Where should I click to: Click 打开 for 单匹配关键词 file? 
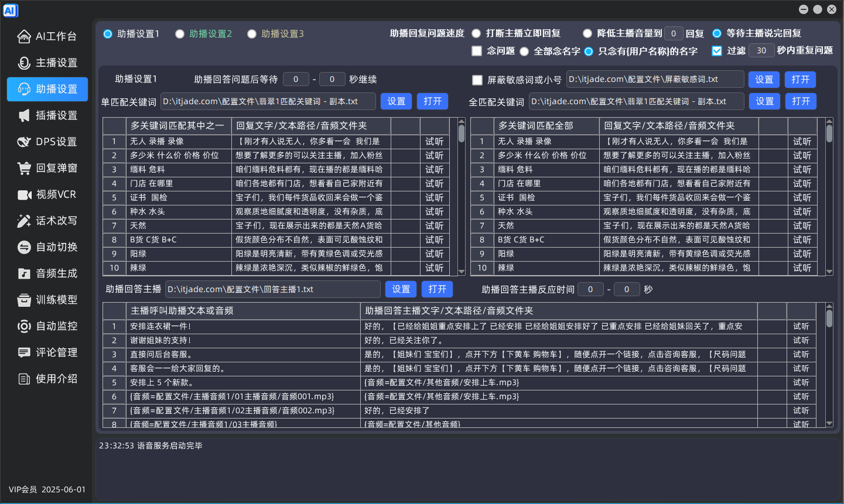coord(433,101)
